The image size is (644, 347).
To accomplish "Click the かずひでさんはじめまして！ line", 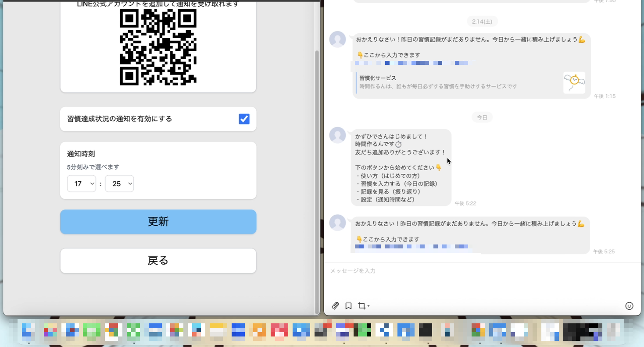I will 392,137.
